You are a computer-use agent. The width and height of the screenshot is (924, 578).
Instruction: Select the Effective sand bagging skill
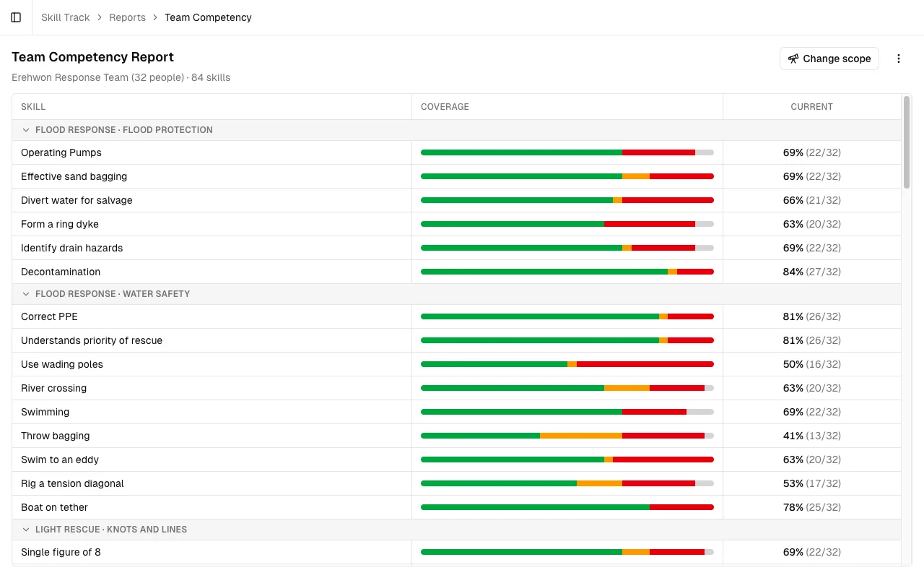74,176
